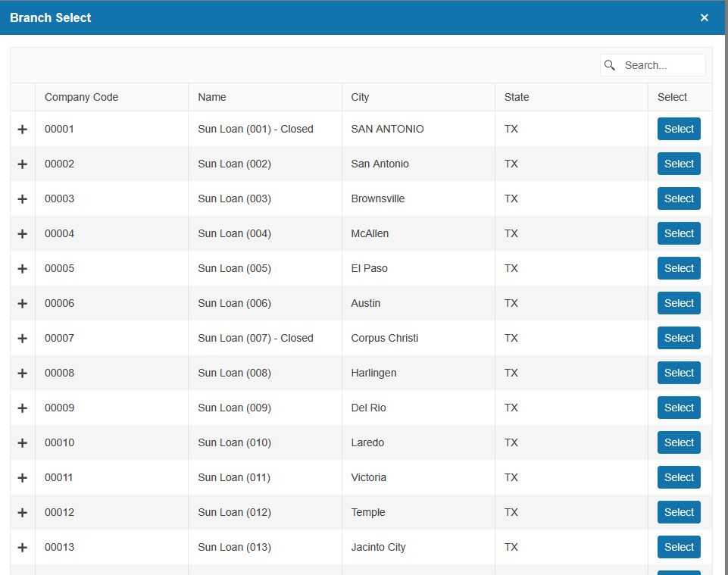Click city cell SAN ANTONIO

pos(418,129)
